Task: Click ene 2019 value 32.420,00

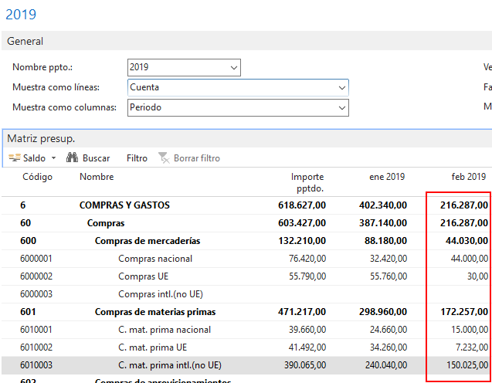Action: click(x=388, y=259)
